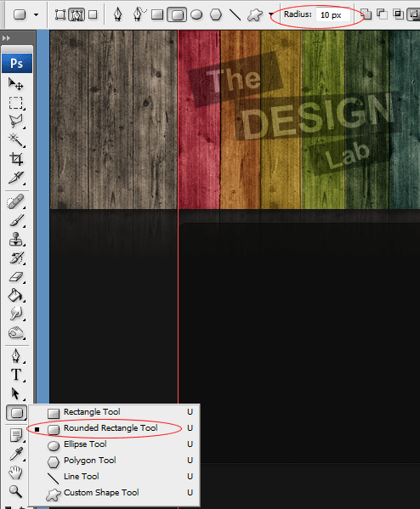The width and height of the screenshot is (420, 509).
Task: Choose Custom Shape Tool from flyout
Action: (x=114, y=493)
